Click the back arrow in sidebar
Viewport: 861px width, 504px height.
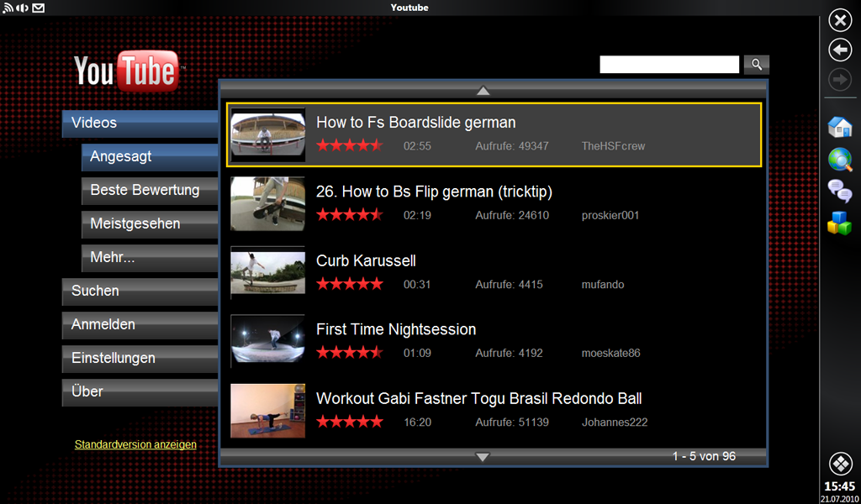pyautogui.click(x=840, y=50)
